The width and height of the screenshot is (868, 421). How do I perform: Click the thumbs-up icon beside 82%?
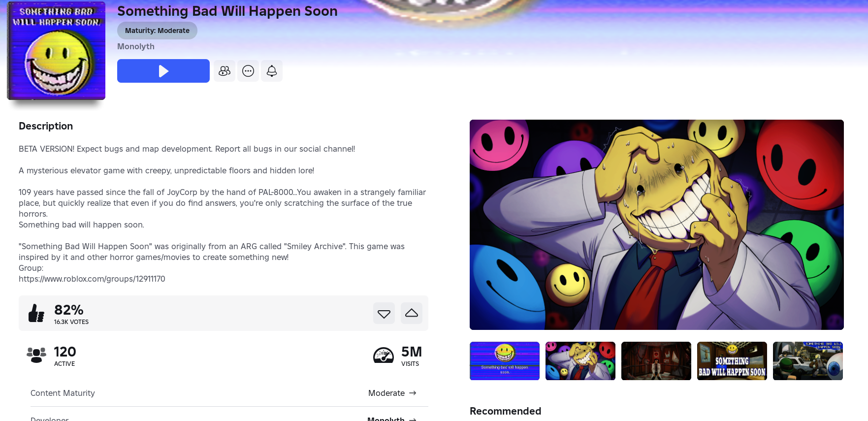[36, 313]
